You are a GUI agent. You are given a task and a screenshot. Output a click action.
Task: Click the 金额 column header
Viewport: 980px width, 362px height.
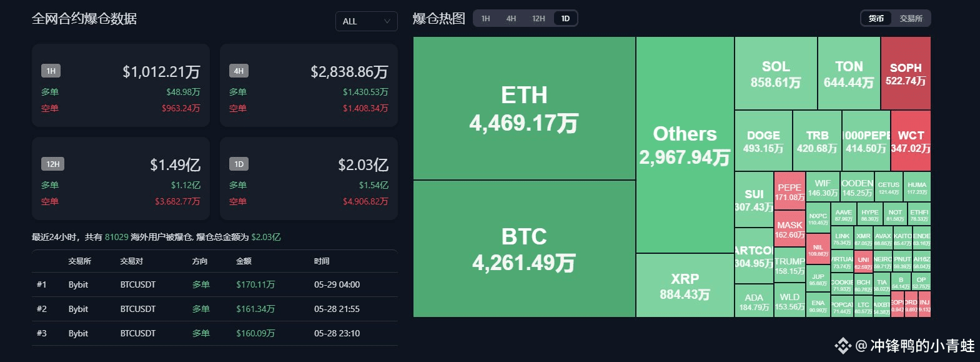(x=244, y=261)
